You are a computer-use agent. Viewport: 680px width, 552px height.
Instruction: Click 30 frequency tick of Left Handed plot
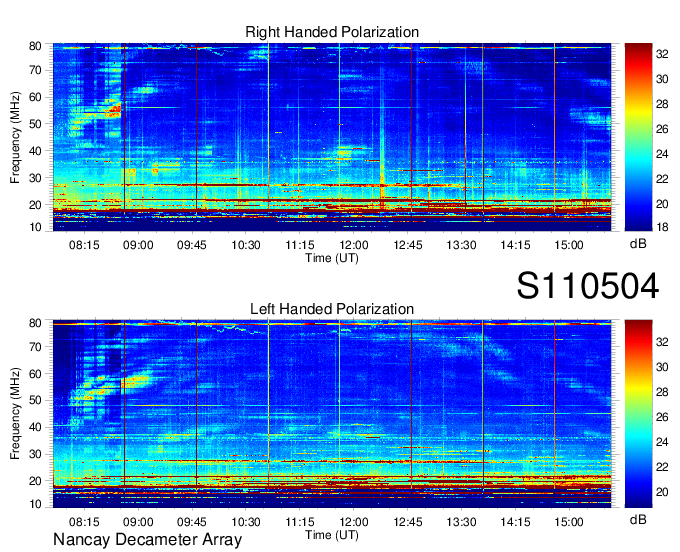[35, 454]
